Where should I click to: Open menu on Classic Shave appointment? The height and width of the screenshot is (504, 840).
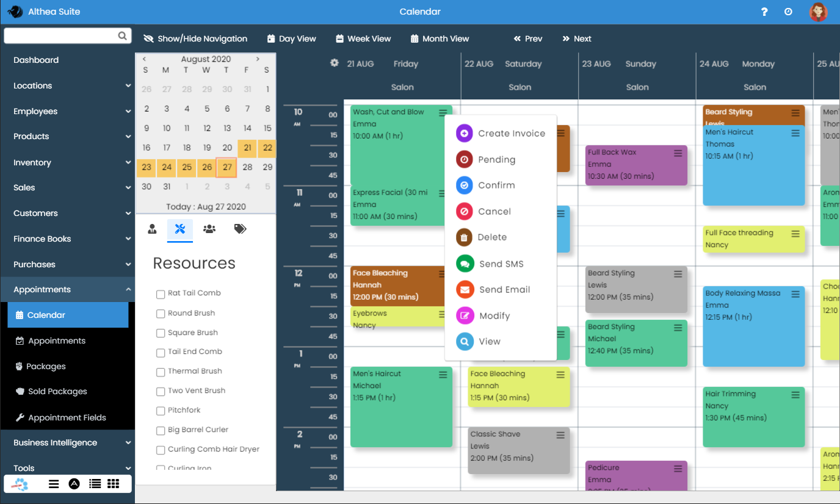[x=560, y=435]
